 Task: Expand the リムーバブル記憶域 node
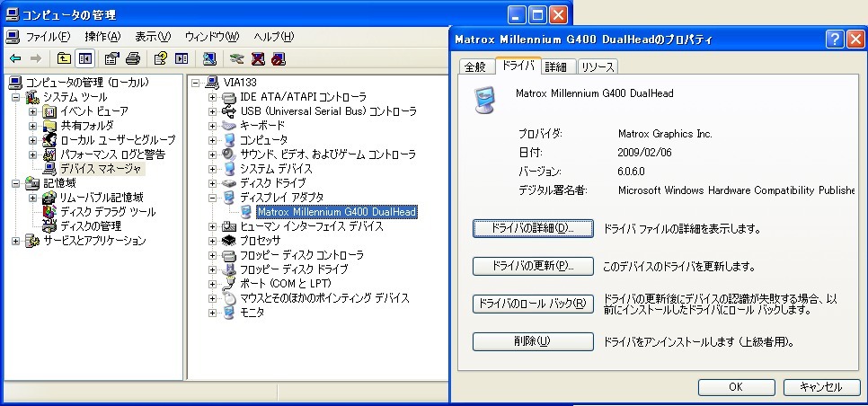(32, 198)
